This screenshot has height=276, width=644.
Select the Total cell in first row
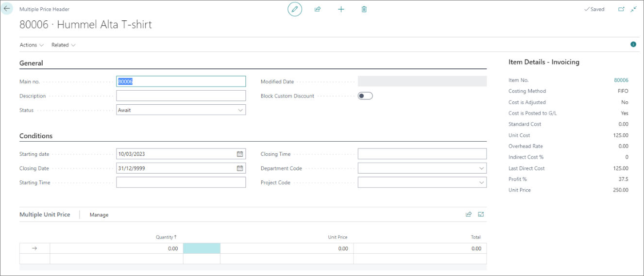(x=420, y=248)
